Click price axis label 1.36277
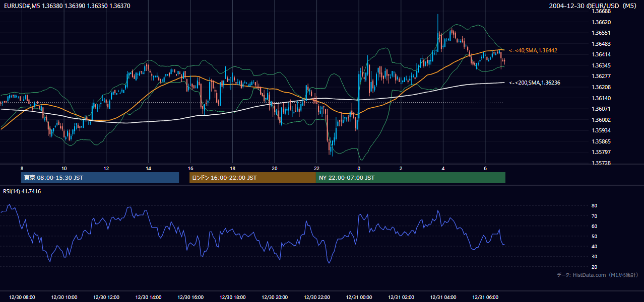Viewport: 644px width, 302px height. pyautogui.click(x=601, y=76)
